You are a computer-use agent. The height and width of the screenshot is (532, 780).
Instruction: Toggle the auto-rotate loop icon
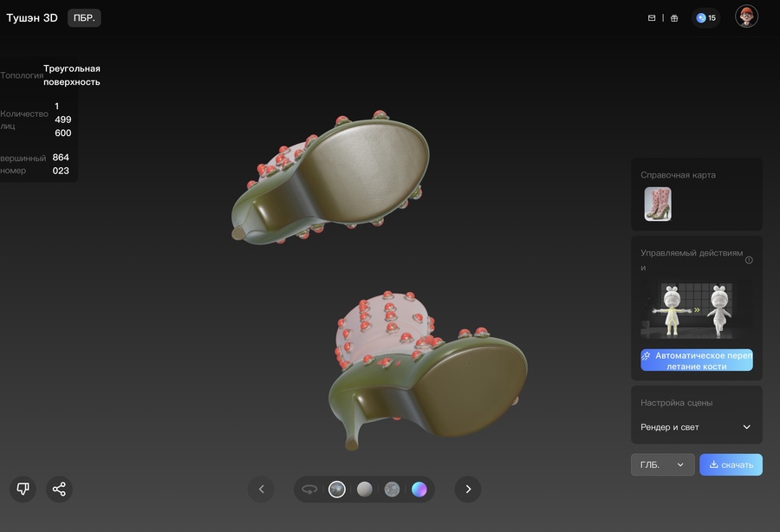pyautogui.click(x=309, y=490)
